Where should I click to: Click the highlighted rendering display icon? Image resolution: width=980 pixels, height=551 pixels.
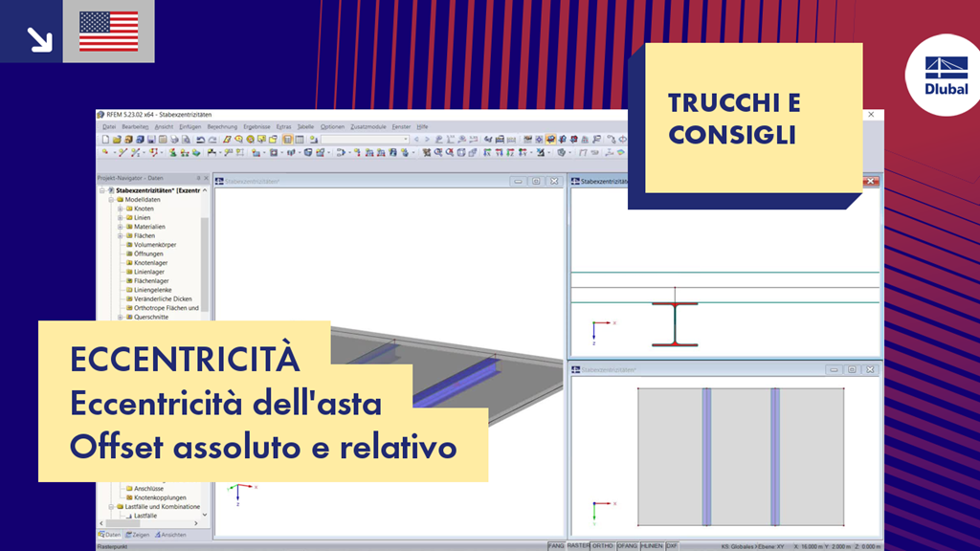pyautogui.click(x=550, y=140)
